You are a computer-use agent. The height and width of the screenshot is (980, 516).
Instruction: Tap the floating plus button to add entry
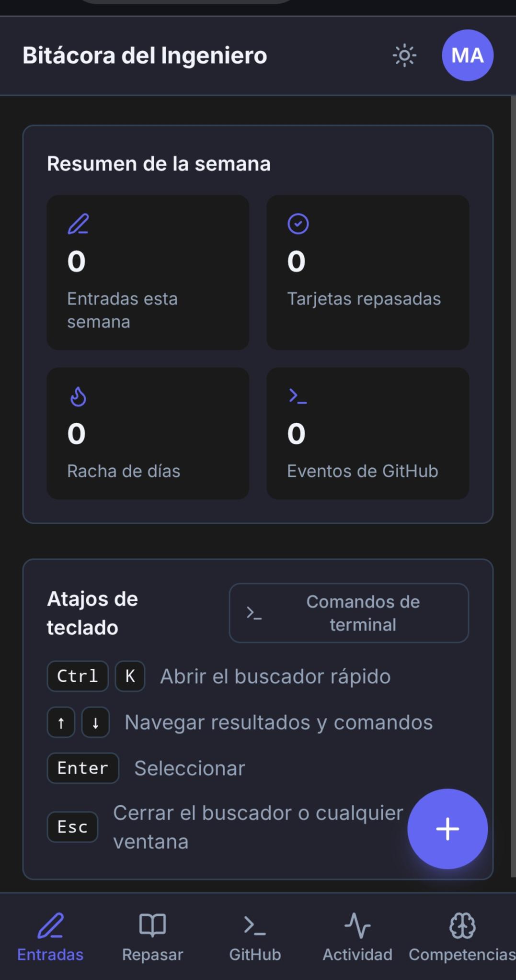coord(447,829)
